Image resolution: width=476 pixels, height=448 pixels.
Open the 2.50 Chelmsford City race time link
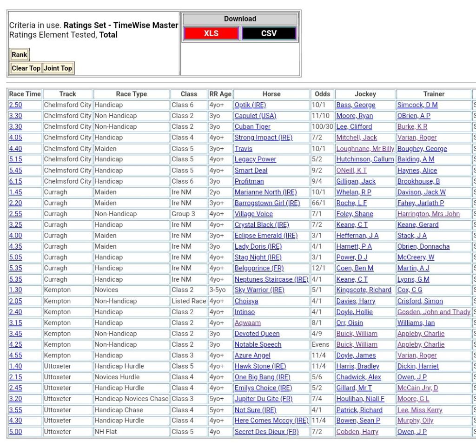[x=15, y=105]
